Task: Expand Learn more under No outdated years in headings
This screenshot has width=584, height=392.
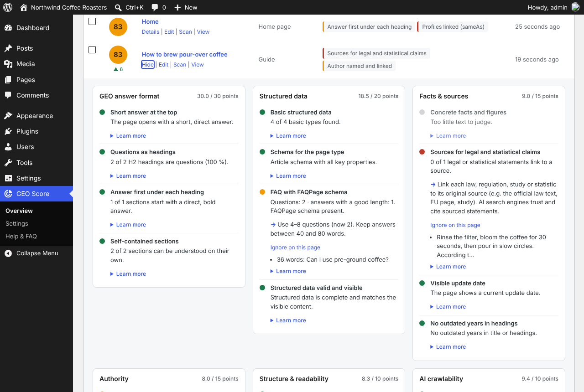Action: coord(448,347)
